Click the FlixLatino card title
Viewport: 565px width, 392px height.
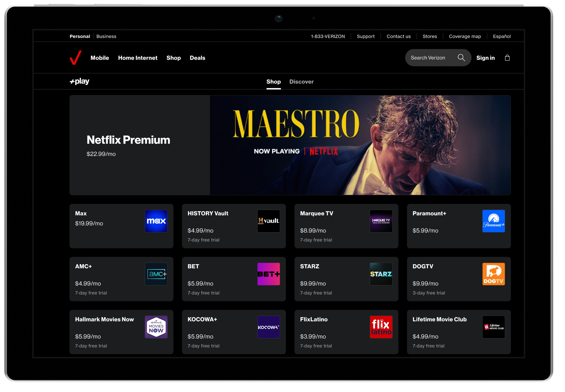coord(314,319)
